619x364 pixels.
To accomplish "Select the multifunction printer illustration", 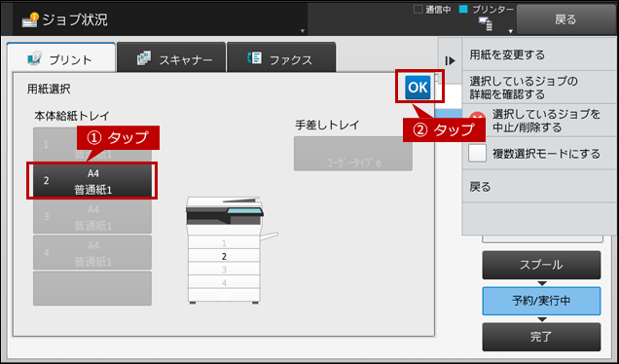I will pos(232,250).
